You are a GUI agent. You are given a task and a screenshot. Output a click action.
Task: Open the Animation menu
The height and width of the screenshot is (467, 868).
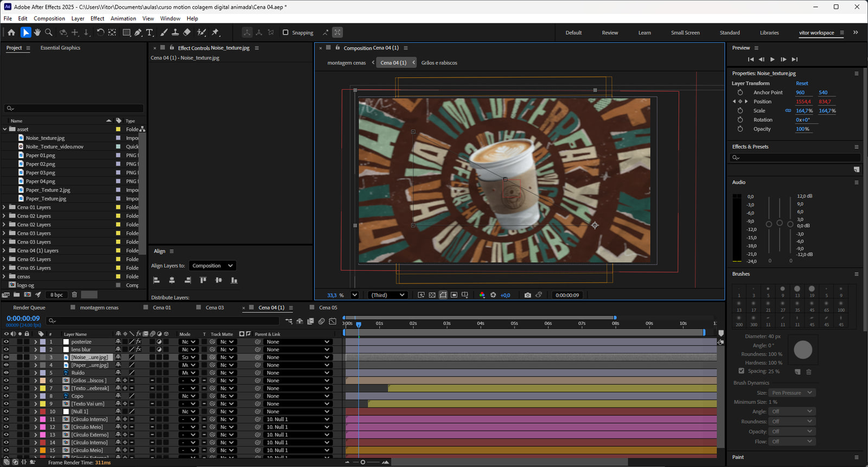click(x=124, y=18)
